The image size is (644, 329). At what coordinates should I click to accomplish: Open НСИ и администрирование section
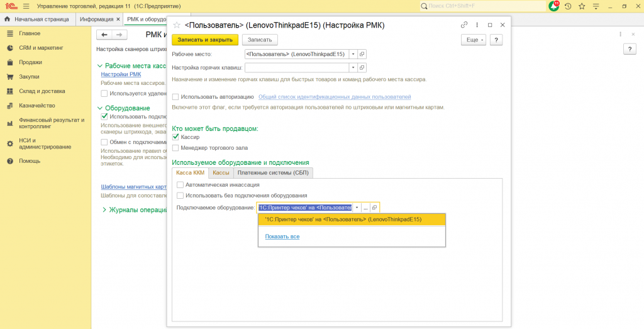45,143
